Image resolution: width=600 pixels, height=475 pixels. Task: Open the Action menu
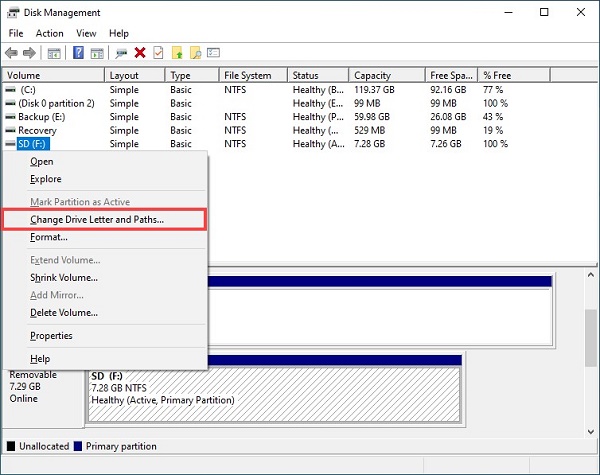(49, 33)
